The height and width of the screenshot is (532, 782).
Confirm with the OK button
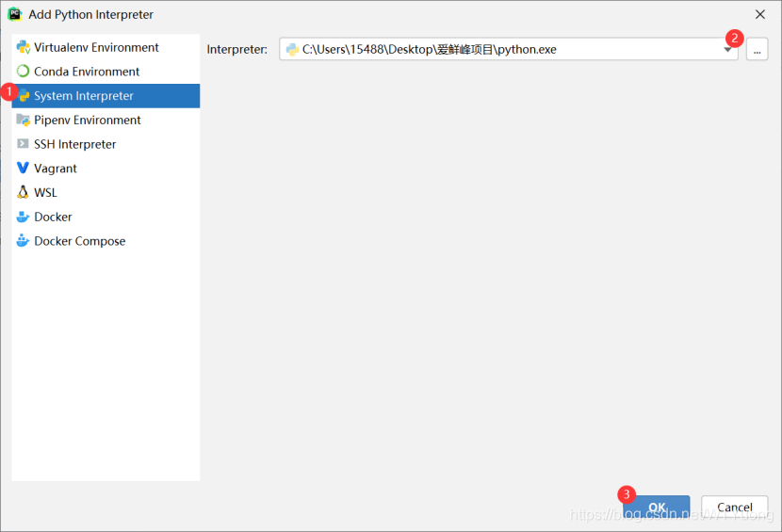657,508
